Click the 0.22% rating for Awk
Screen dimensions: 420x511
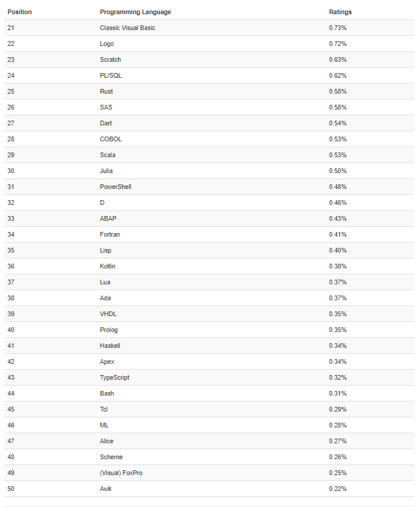(x=338, y=489)
